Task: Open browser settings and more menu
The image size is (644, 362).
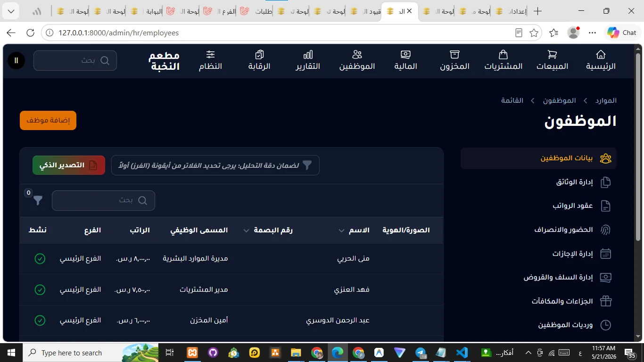Action: (593, 33)
